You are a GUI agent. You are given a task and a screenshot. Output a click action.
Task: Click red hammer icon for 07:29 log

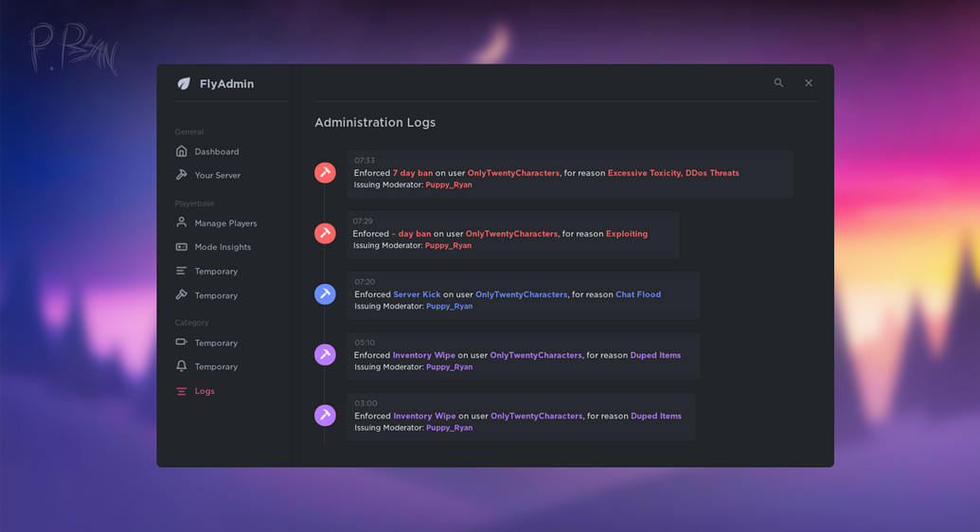coord(325,233)
